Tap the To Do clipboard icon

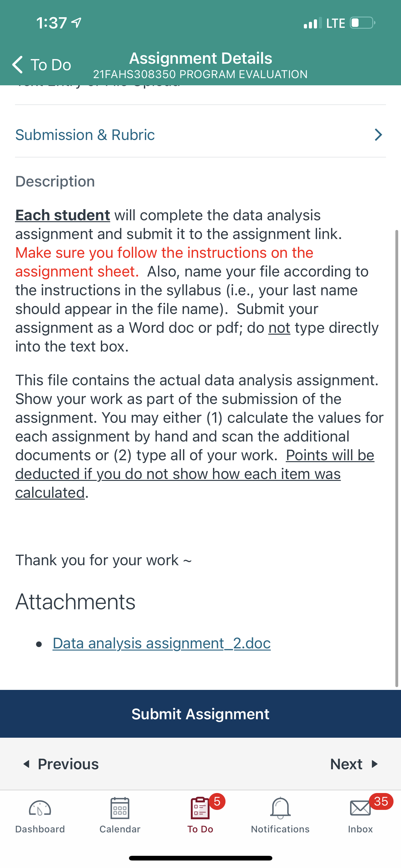(200, 808)
